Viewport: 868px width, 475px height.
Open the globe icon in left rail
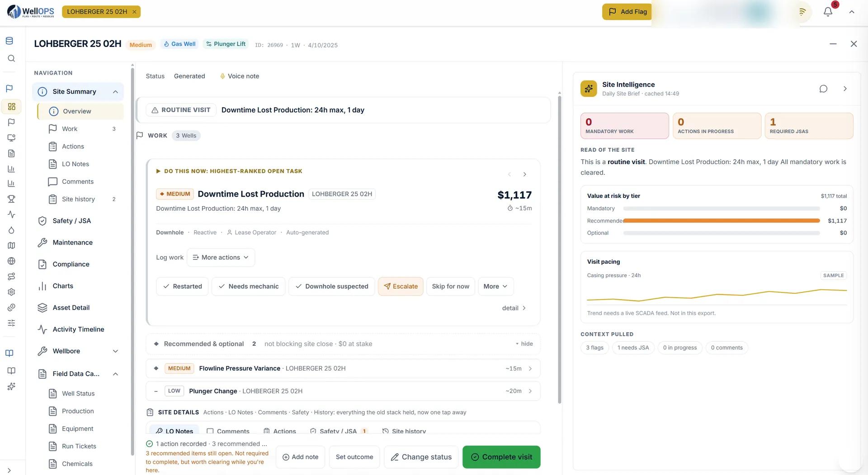(x=11, y=261)
